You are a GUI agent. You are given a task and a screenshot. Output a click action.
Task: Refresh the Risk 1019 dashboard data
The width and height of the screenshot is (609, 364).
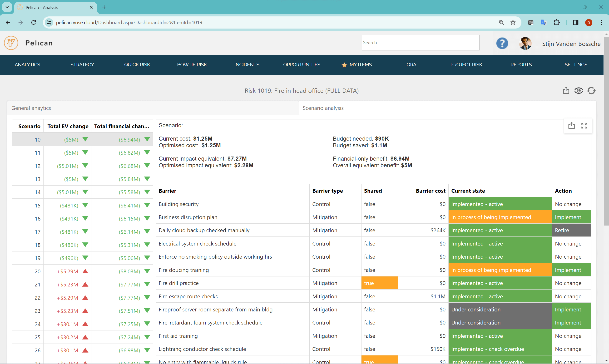pos(591,90)
